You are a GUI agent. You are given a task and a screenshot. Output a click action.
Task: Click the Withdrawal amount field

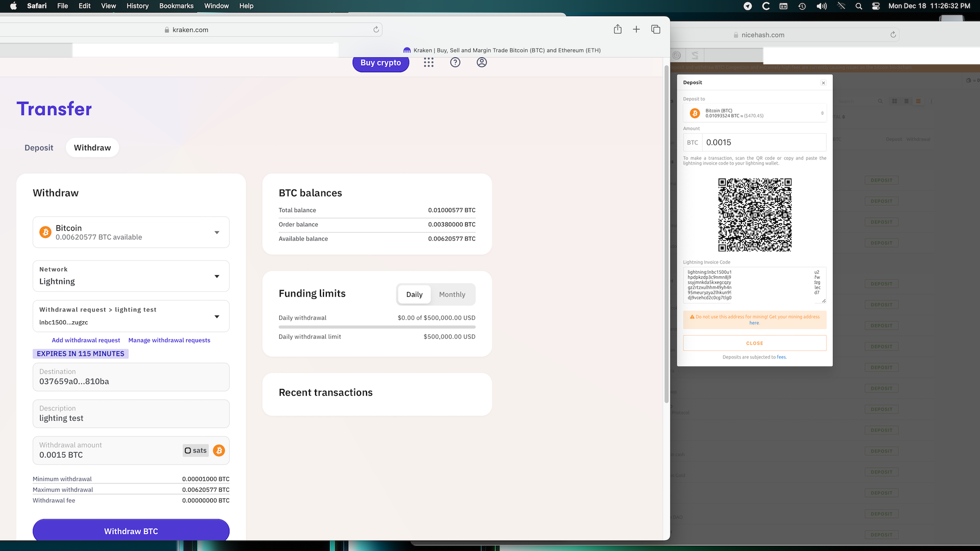coord(131,450)
